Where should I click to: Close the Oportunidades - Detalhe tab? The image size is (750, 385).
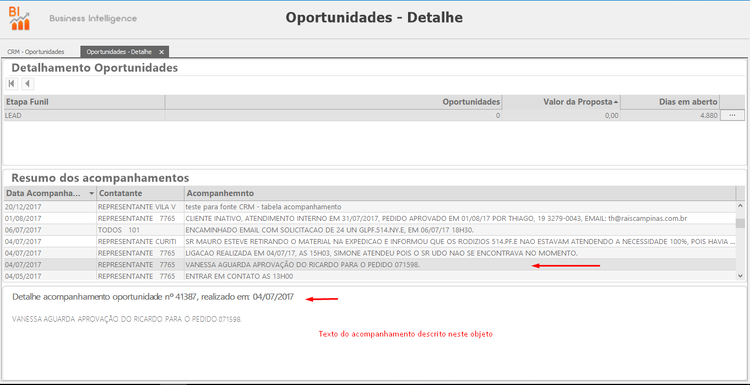[162, 52]
